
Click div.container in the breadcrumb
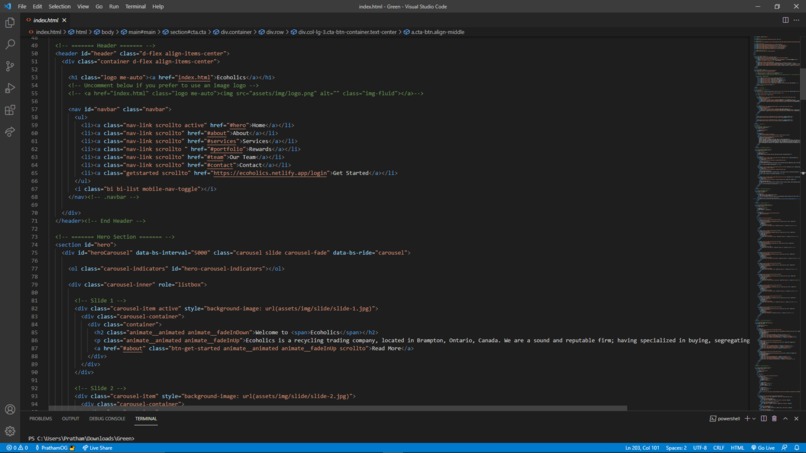click(x=236, y=32)
